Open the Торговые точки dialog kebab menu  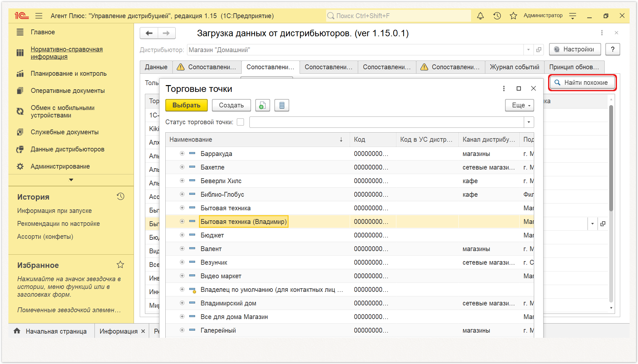tap(504, 88)
